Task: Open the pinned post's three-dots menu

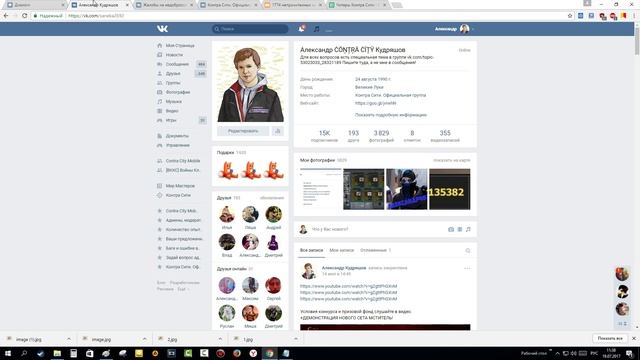Action: coord(467,268)
